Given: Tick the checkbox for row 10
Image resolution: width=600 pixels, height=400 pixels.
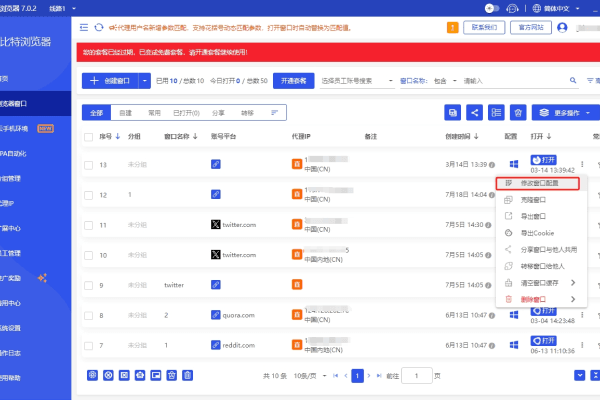Looking at the screenshot, I should (x=88, y=255).
